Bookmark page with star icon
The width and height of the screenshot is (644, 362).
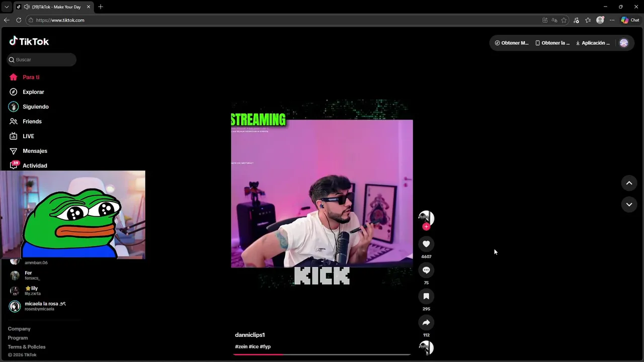(564, 20)
